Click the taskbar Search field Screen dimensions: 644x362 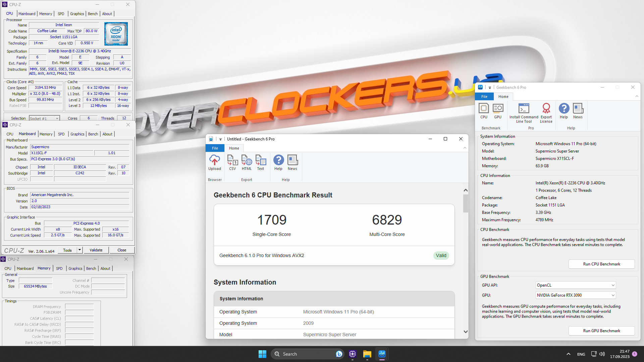tap(308, 354)
